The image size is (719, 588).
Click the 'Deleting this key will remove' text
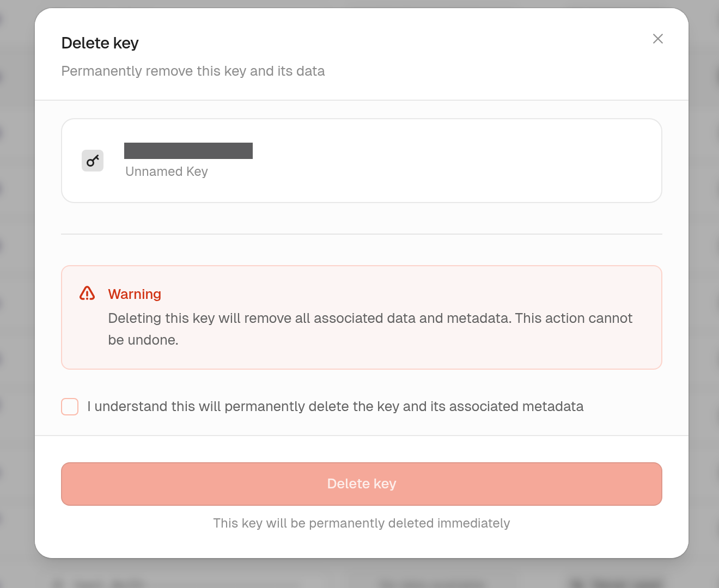[x=370, y=318]
